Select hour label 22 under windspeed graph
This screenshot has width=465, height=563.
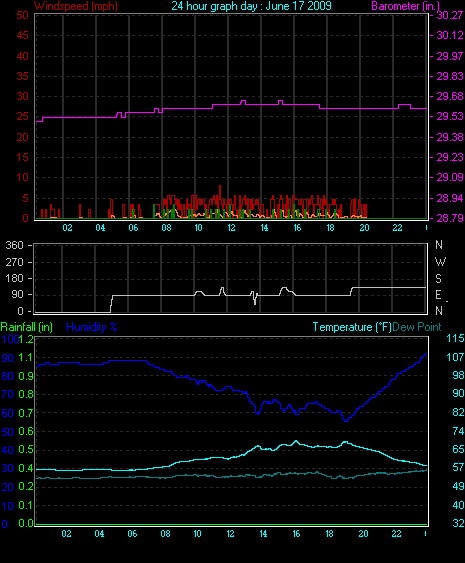397,228
